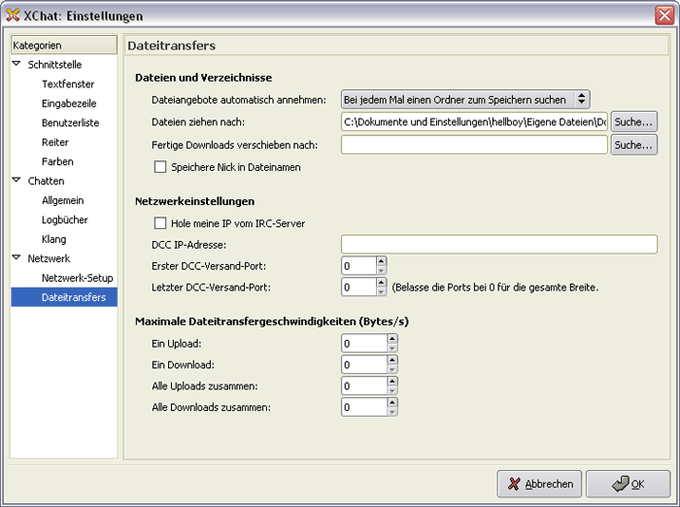
Task: Select Chatten category label
Action: click(x=46, y=181)
